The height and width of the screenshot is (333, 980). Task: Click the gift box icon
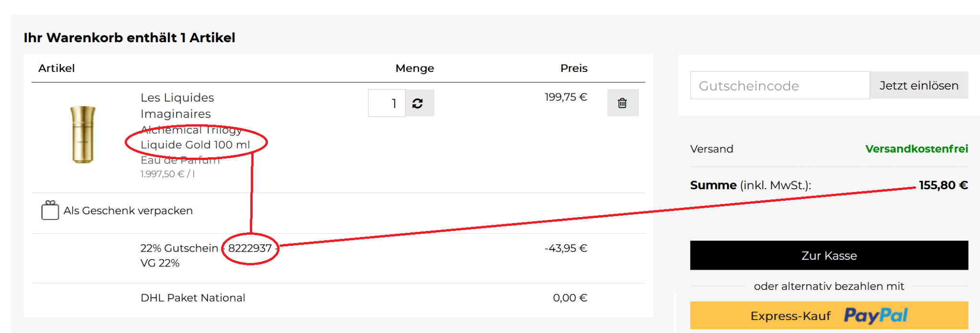coord(50,210)
